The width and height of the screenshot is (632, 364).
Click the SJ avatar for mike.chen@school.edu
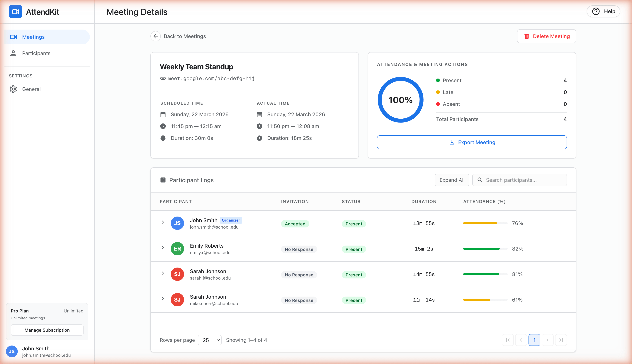click(x=177, y=300)
